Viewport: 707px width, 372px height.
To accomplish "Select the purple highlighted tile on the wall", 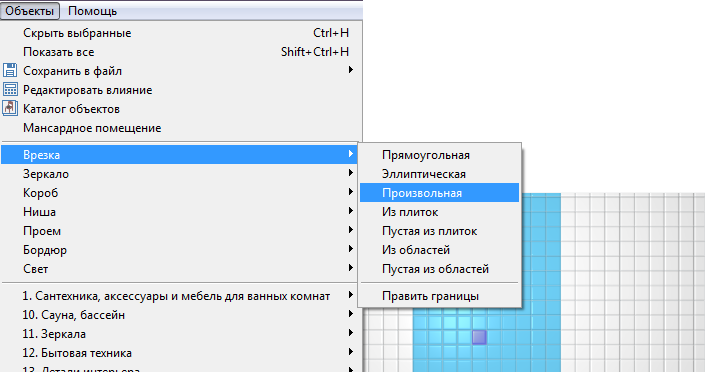I will click(x=479, y=337).
